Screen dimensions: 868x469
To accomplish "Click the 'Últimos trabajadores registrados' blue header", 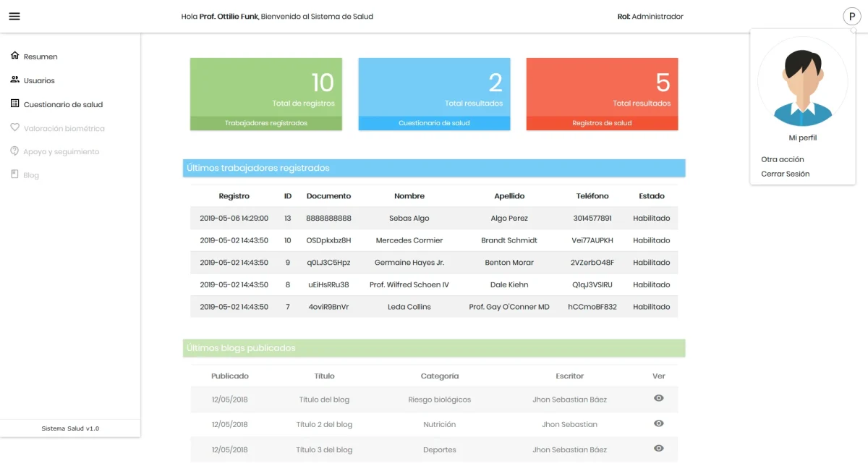I will 434,168.
